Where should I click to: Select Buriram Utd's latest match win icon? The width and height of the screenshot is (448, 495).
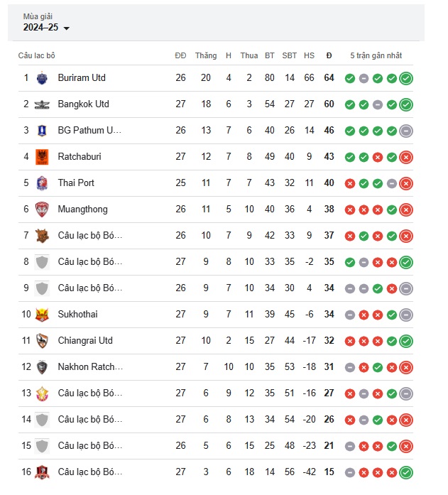(406, 78)
